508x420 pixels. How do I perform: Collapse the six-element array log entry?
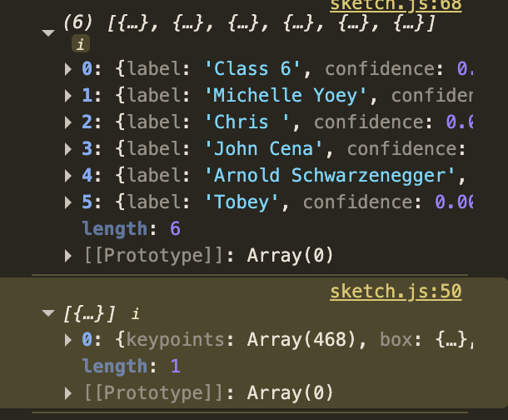47,31
